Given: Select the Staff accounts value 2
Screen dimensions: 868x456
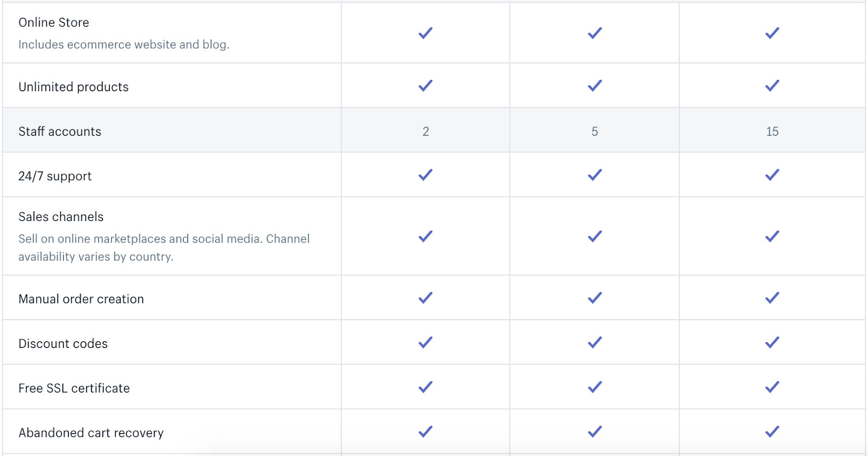Looking at the screenshot, I should tap(426, 131).
